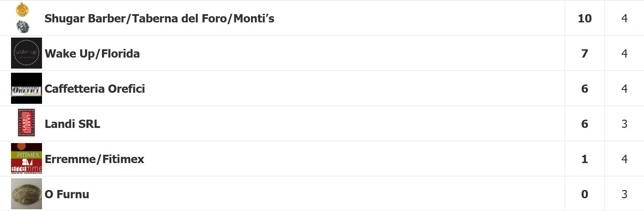This screenshot has height=211, width=644.
Task: Click the red Landi SRL logo
Action: 27,123
